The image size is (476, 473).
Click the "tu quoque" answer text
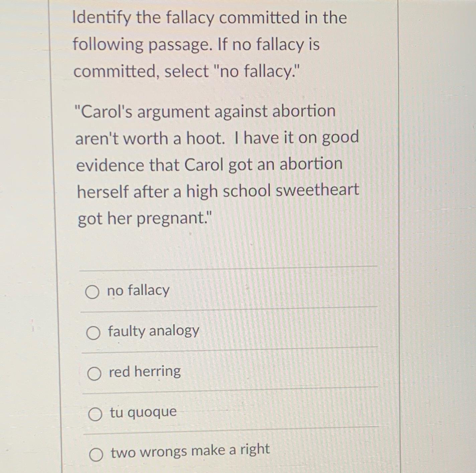pyautogui.click(x=142, y=412)
